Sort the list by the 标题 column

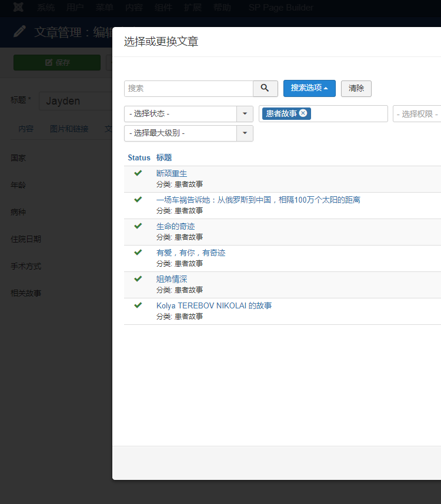point(164,157)
